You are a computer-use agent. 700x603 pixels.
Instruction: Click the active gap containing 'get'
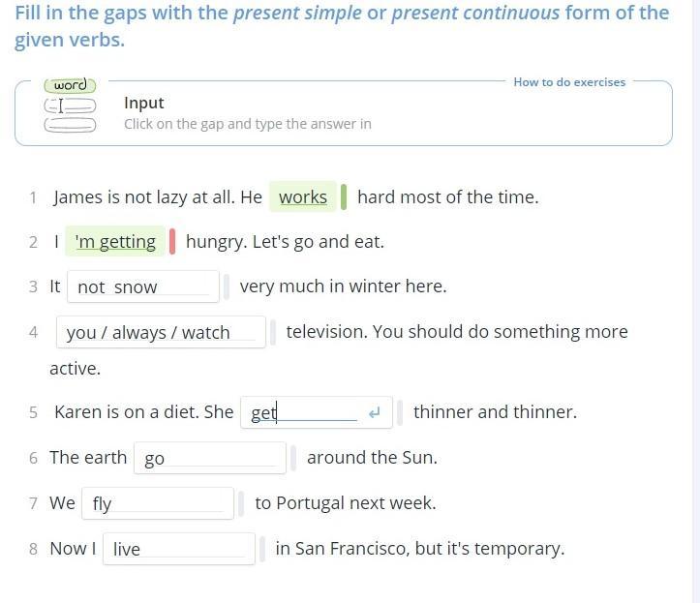[x=305, y=412]
